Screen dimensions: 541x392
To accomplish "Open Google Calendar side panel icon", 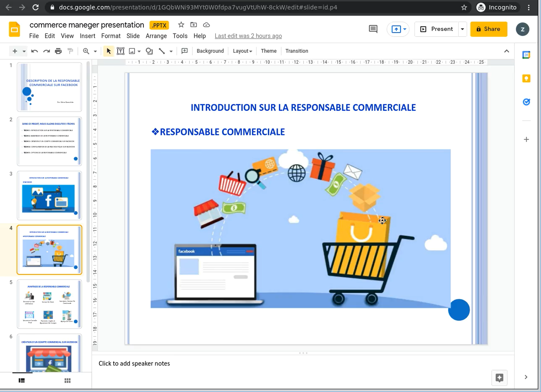I will point(526,55).
